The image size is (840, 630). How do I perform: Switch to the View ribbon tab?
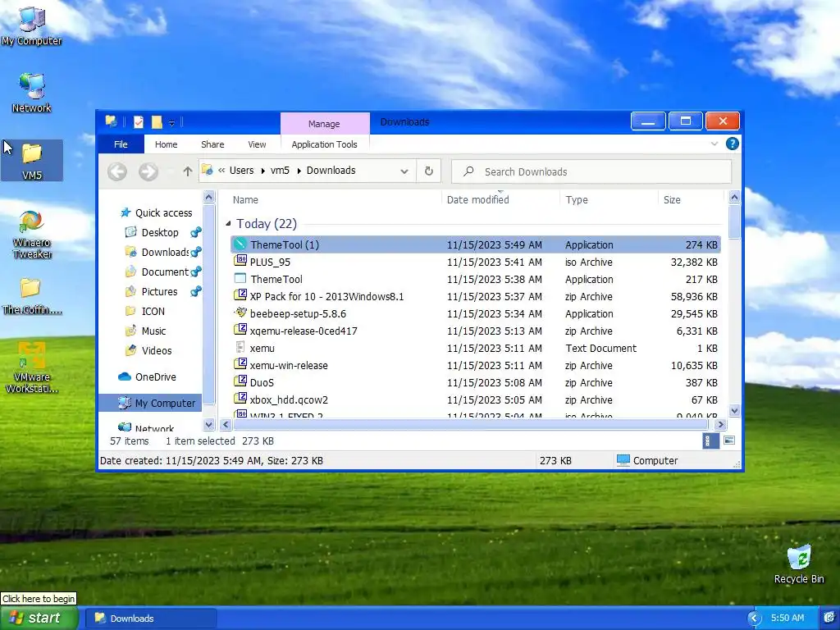(x=257, y=144)
